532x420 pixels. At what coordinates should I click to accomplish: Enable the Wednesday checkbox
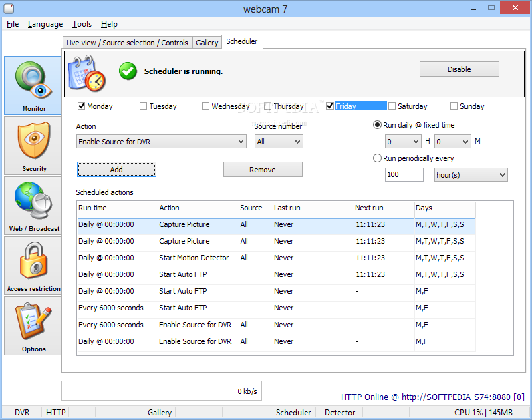[x=205, y=106]
